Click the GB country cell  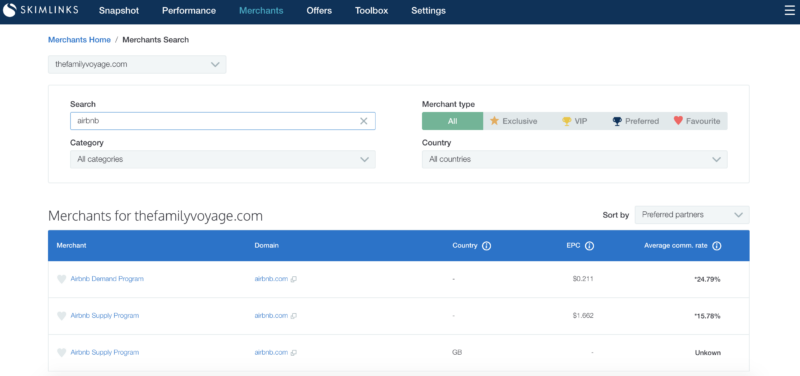click(x=457, y=353)
